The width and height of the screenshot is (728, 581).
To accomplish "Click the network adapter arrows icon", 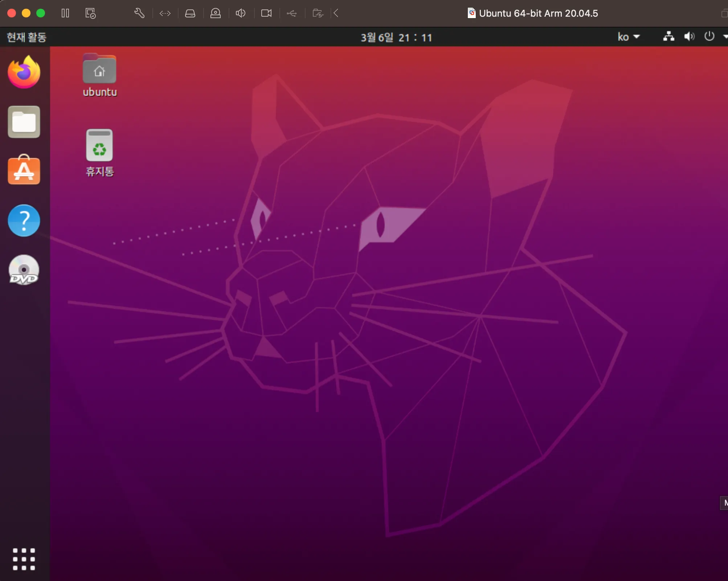I will click(165, 13).
